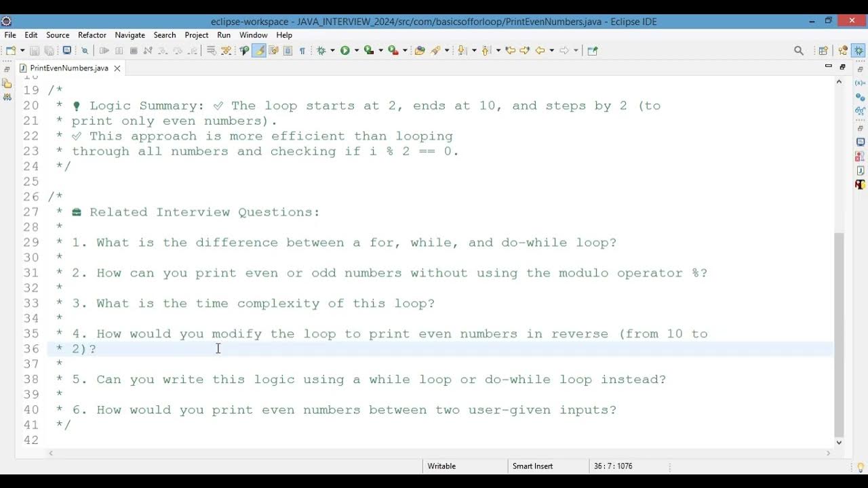Viewport: 868px width, 488px height.
Task: Open the Next Annotation dropdown arrow
Action: pos(474,50)
